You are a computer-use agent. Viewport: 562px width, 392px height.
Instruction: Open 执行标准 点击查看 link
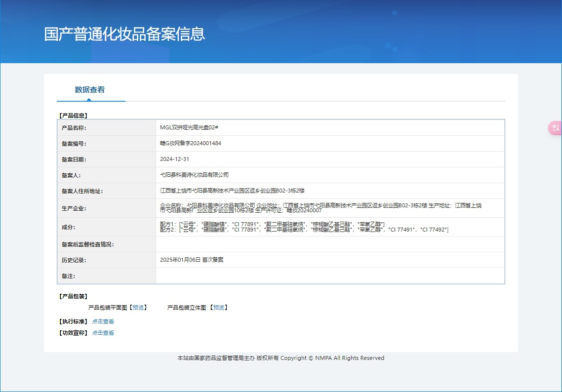[x=103, y=321]
